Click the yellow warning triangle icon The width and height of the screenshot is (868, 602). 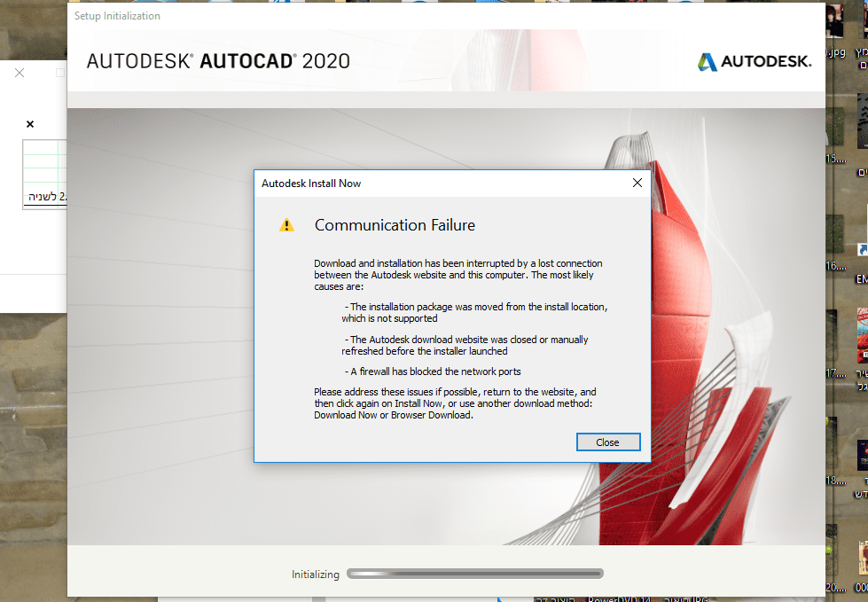point(286,225)
